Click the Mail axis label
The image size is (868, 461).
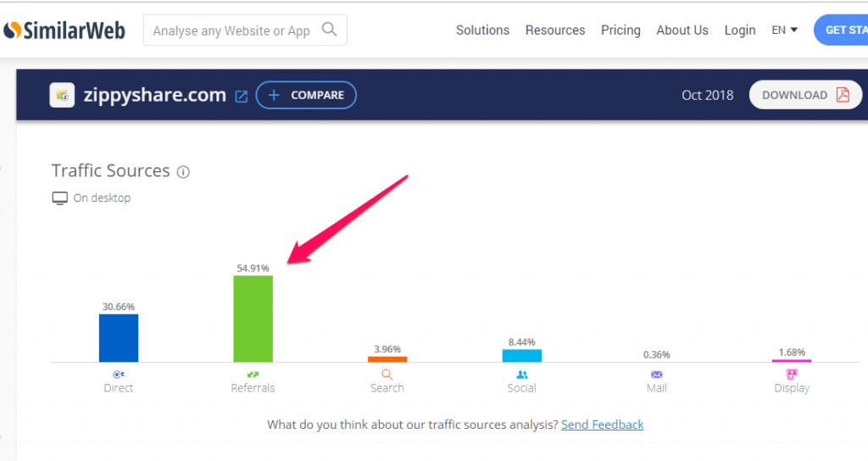(657, 388)
